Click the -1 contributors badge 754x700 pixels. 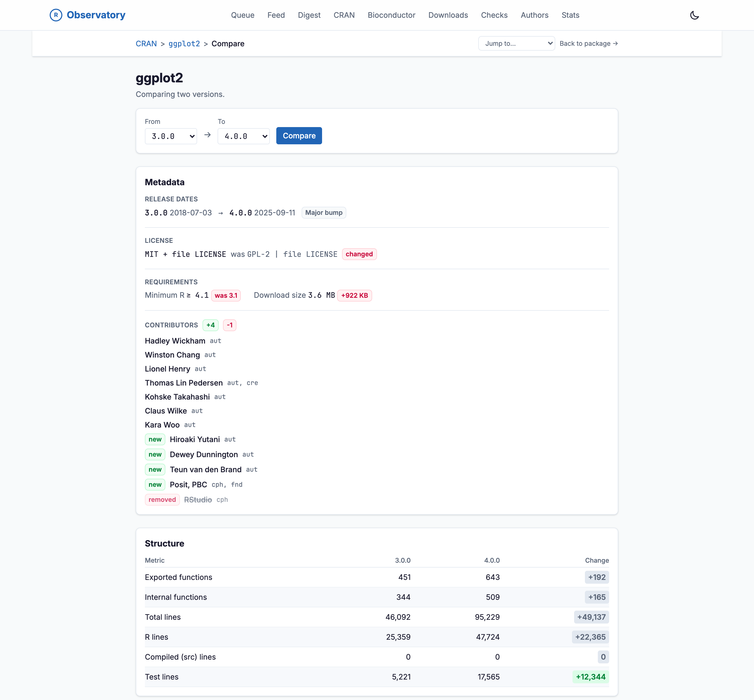point(230,325)
